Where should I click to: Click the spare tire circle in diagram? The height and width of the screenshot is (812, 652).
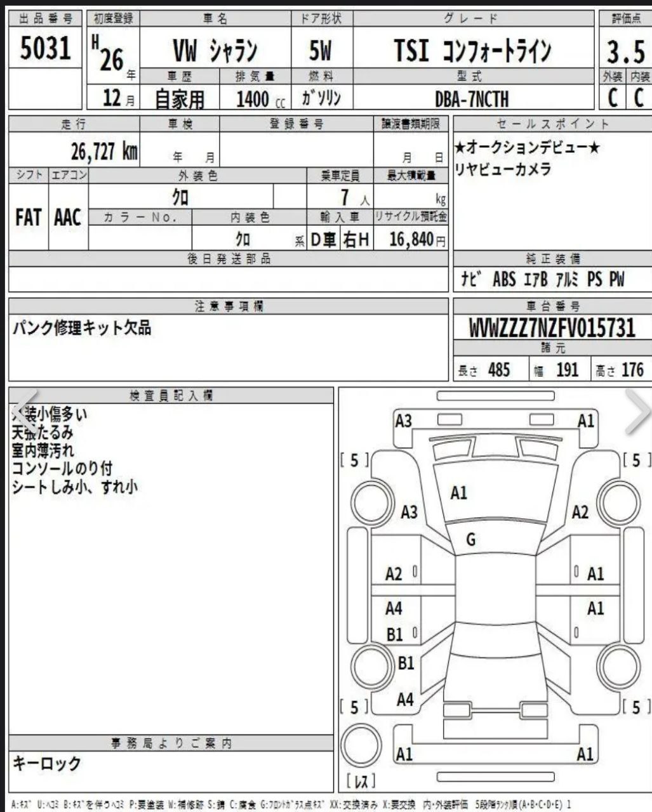pyautogui.click(x=361, y=747)
